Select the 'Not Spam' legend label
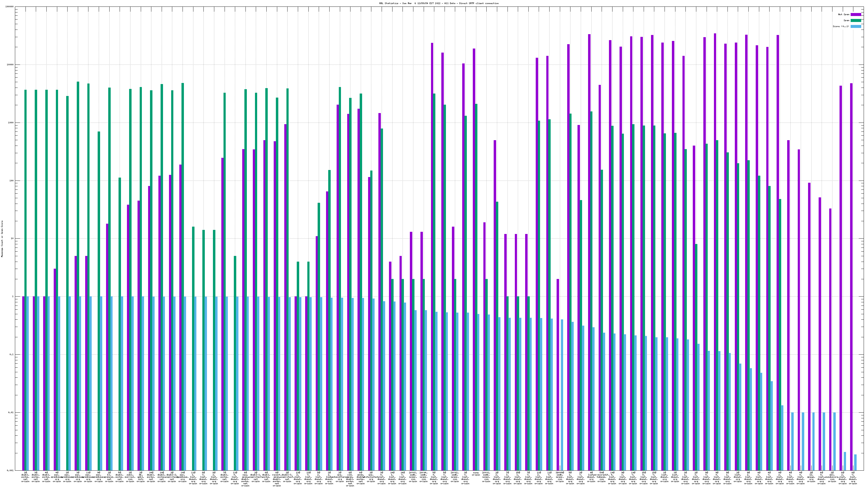Screen dimensions: 868x488 pos(844,14)
